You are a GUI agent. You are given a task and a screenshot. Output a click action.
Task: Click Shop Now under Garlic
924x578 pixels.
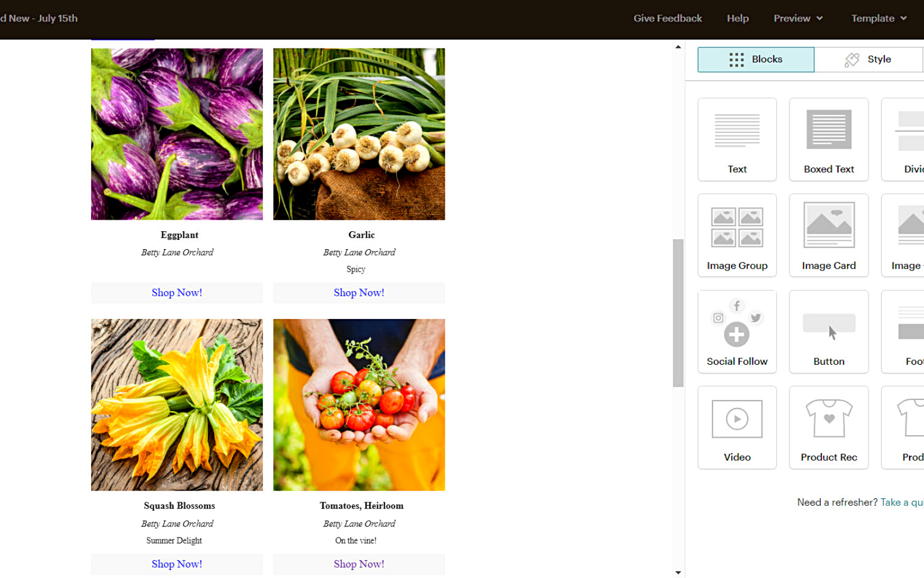pyautogui.click(x=359, y=293)
